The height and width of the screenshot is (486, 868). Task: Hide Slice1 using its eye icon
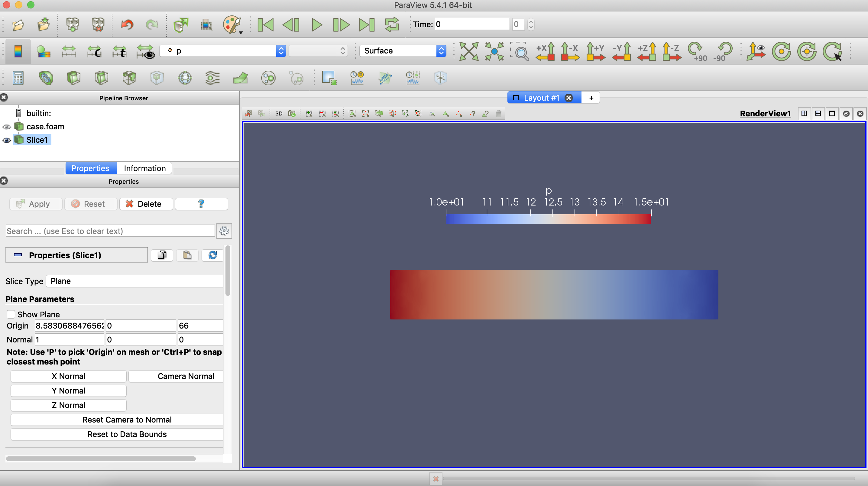click(x=6, y=140)
